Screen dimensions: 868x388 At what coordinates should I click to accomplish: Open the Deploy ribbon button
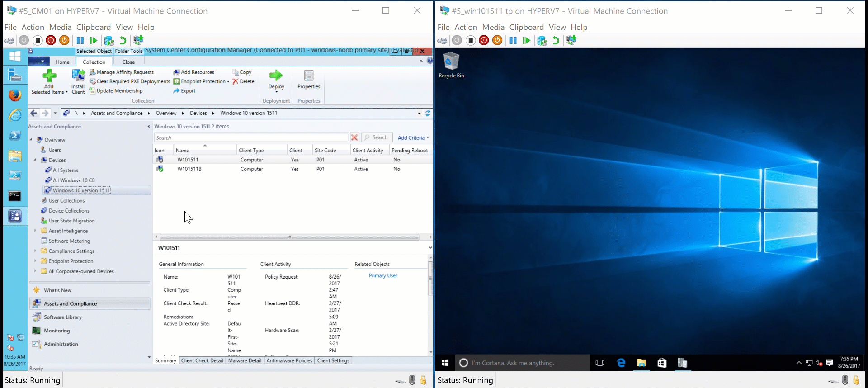click(276, 81)
